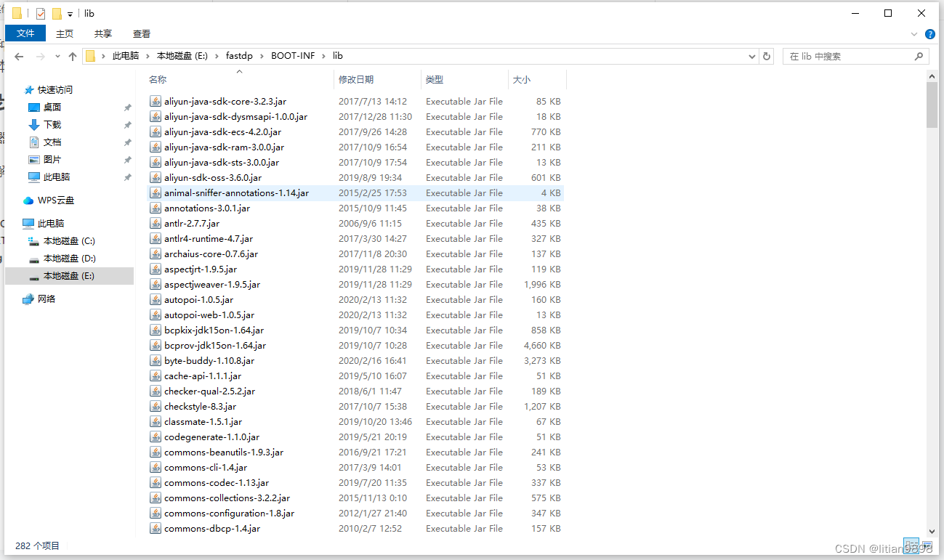Viewport: 944px width, 560px height.
Task: Select archaius-core-0.7.6.jar file
Action: click(x=355, y=254)
